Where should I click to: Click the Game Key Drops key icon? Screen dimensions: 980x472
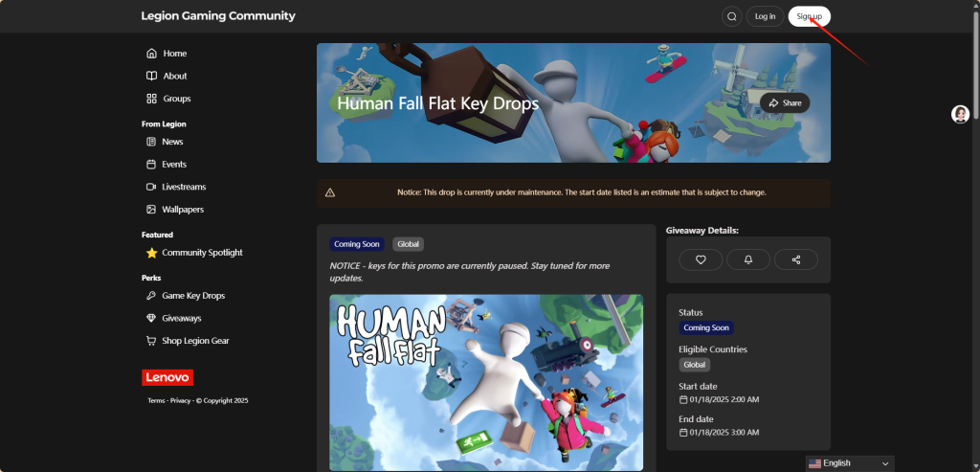pyautogui.click(x=150, y=296)
